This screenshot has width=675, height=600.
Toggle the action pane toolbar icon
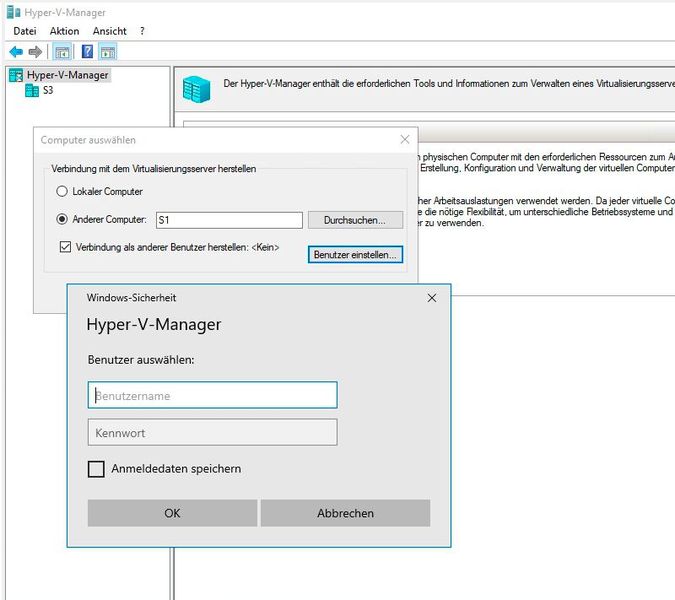point(108,52)
